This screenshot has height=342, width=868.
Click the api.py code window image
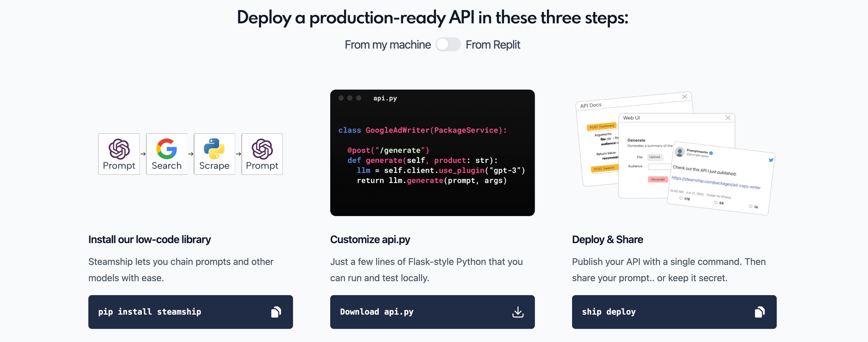point(432,153)
